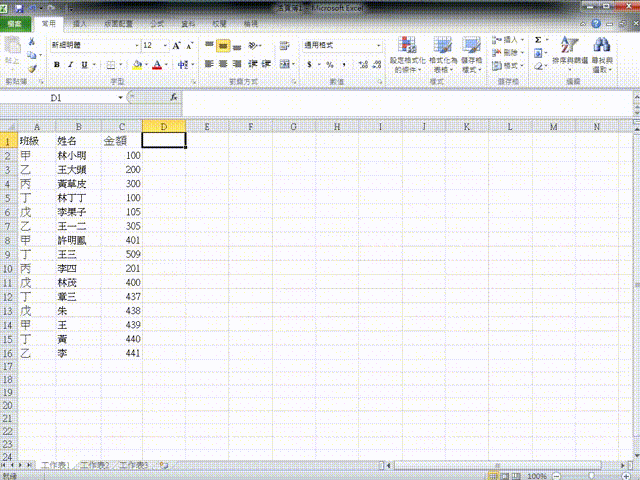The height and width of the screenshot is (480, 640).
Task: Toggle align text left
Action: pos(209,64)
